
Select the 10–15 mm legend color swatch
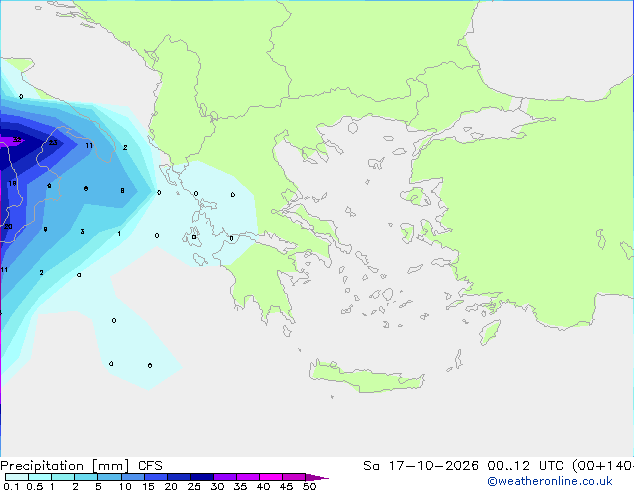tap(132, 477)
